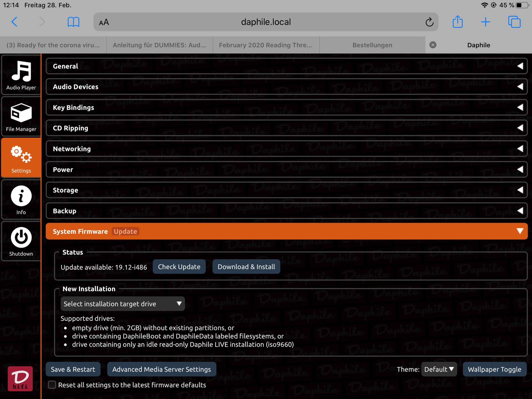The image size is (532, 399).
Task: Select the Settings gear icon
Action: 21,154
